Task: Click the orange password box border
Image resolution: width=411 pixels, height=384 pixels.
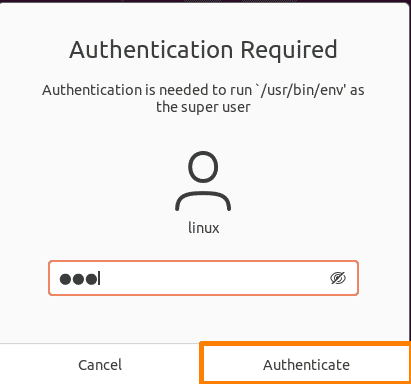Action: coord(203,261)
